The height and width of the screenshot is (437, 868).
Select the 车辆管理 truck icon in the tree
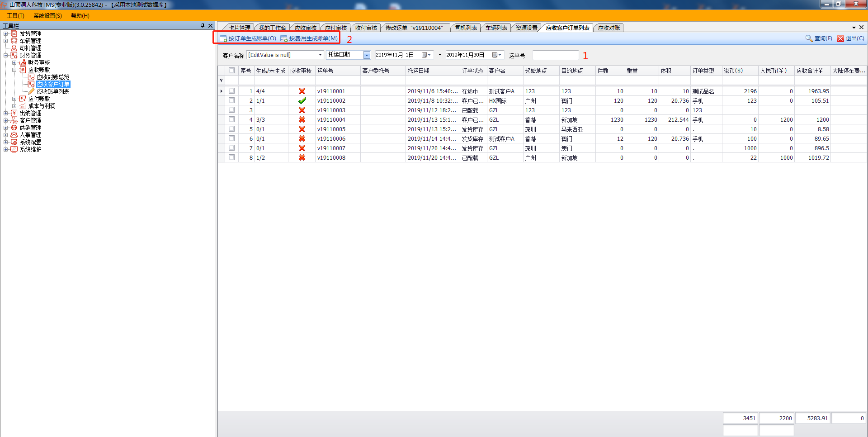[14, 41]
